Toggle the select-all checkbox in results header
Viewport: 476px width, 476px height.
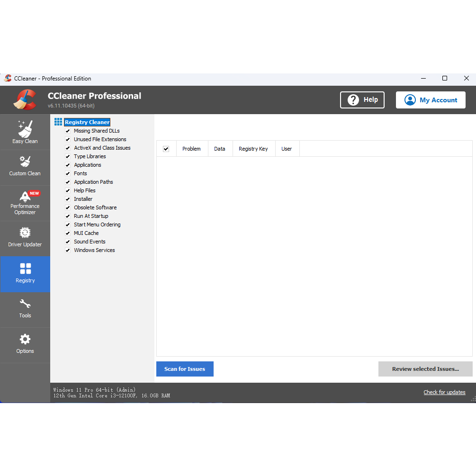[166, 149]
